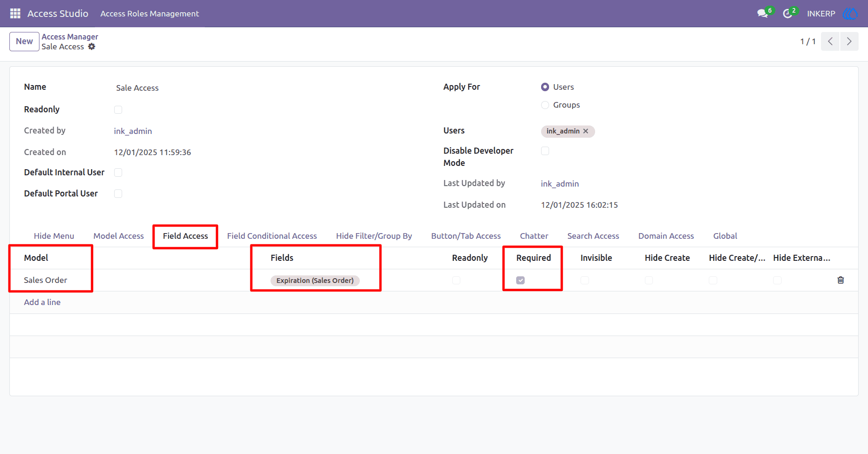
Task: Switch to the Hide Menu tab
Action: coord(54,236)
